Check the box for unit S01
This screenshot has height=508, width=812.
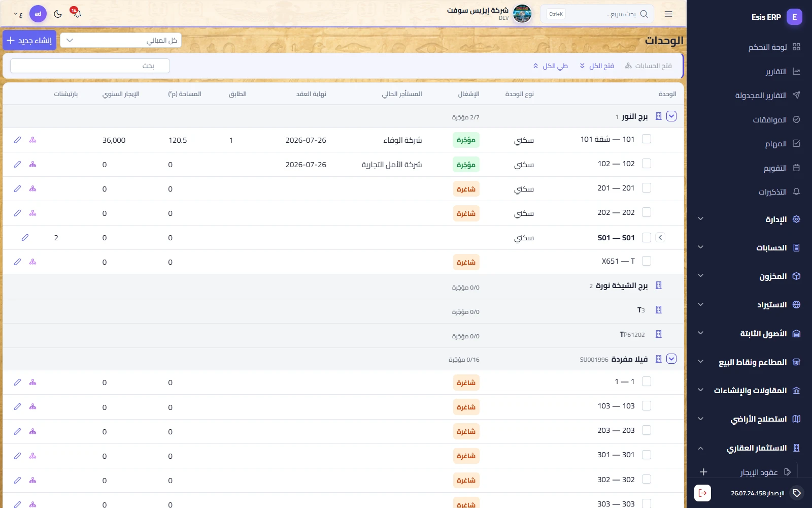(x=647, y=237)
